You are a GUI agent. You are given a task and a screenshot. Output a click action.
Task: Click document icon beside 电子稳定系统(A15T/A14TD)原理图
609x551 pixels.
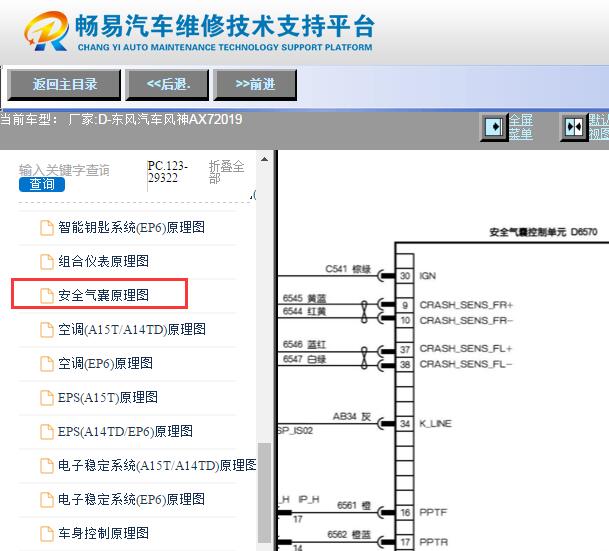click(47, 466)
